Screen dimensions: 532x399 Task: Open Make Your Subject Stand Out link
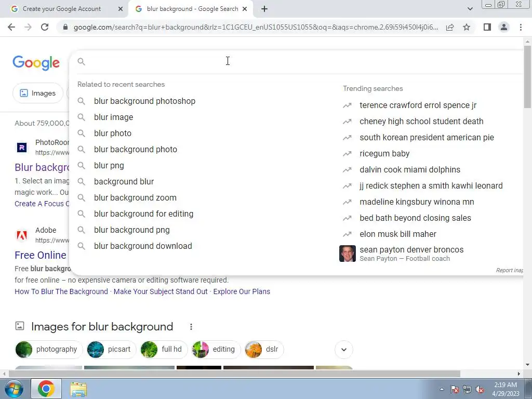161,291
